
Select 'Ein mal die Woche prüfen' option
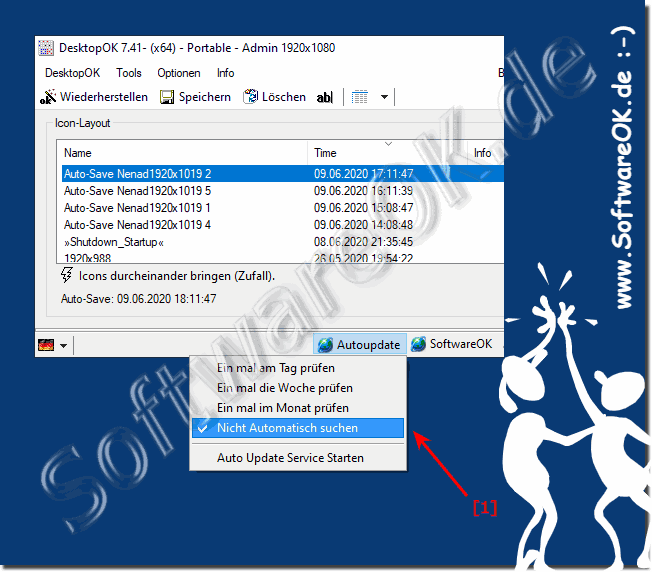click(298, 388)
